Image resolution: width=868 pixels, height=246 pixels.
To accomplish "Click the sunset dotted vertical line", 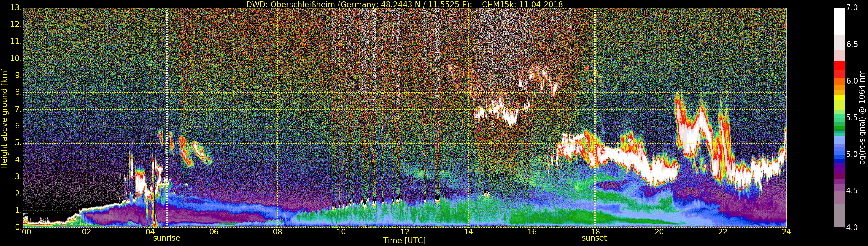I will click(595, 118).
